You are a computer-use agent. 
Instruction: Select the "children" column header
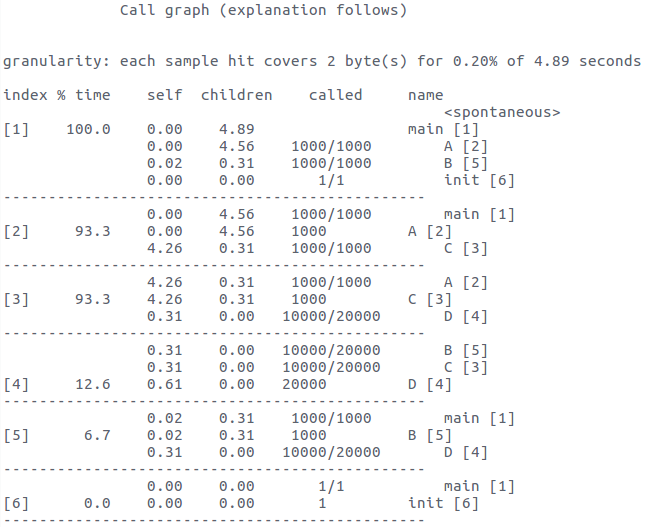click(236, 95)
